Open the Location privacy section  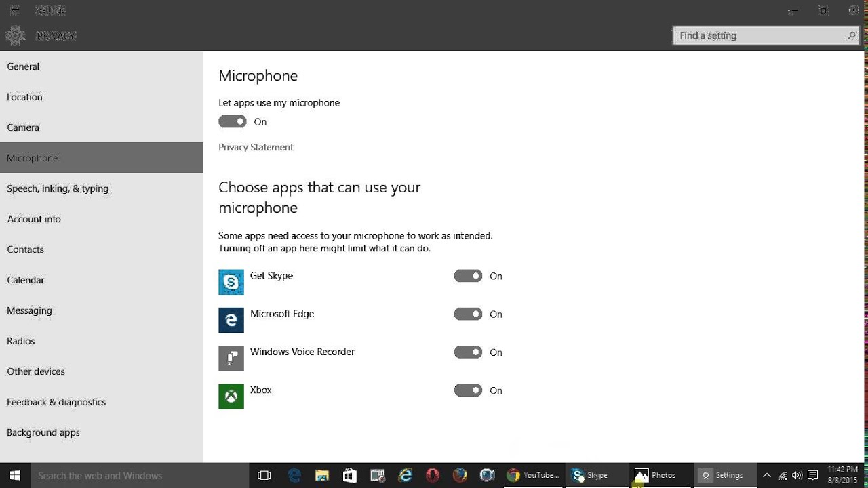(x=102, y=97)
